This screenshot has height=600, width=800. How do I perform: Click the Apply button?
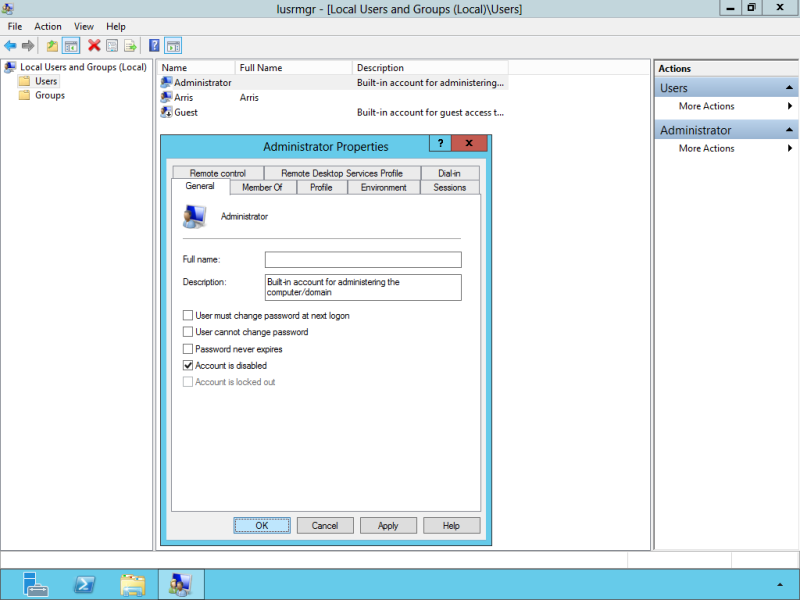click(388, 526)
